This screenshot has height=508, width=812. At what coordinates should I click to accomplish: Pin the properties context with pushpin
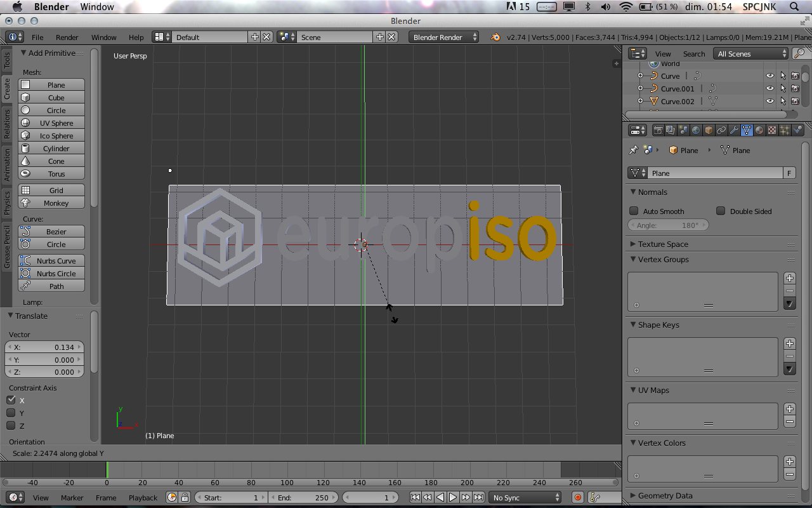[633, 150]
